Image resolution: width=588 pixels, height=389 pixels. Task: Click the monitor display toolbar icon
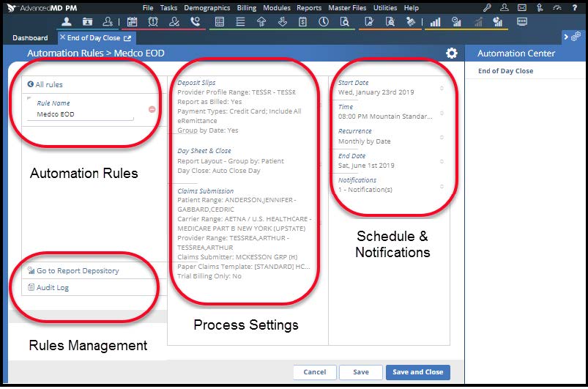[522, 22]
